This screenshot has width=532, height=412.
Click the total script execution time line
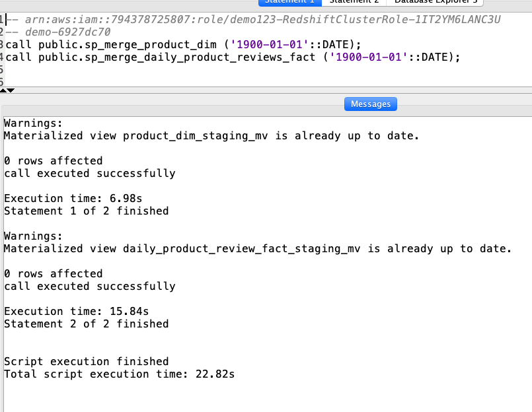(119, 374)
